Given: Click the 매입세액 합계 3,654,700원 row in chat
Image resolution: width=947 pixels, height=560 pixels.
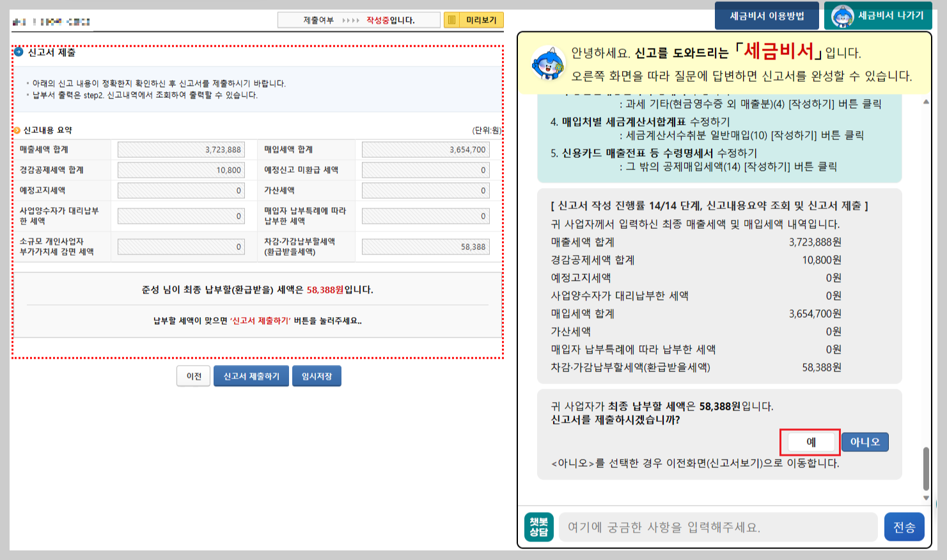Looking at the screenshot, I should click(x=696, y=314).
